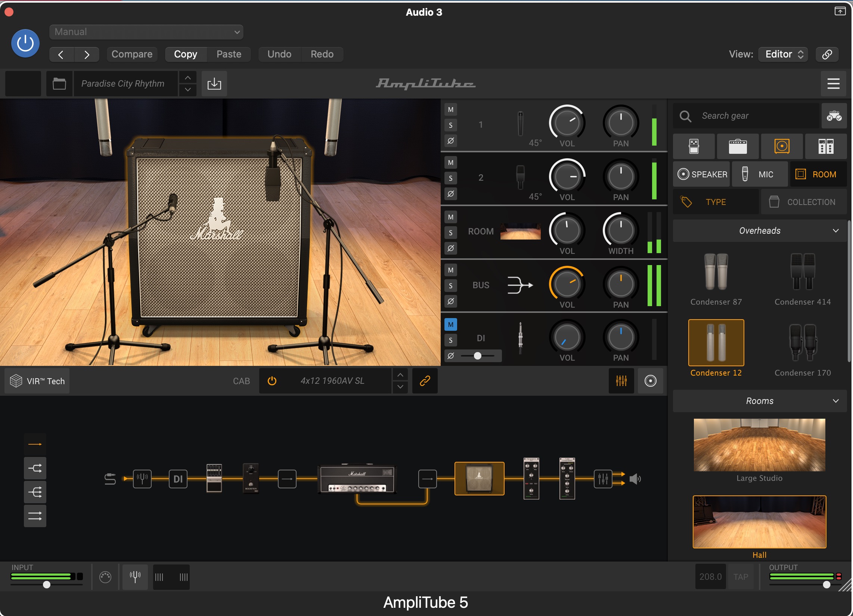Collapse the Overheads section
This screenshot has width=853, height=616.
pyautogui.click(x=759, y=230)
